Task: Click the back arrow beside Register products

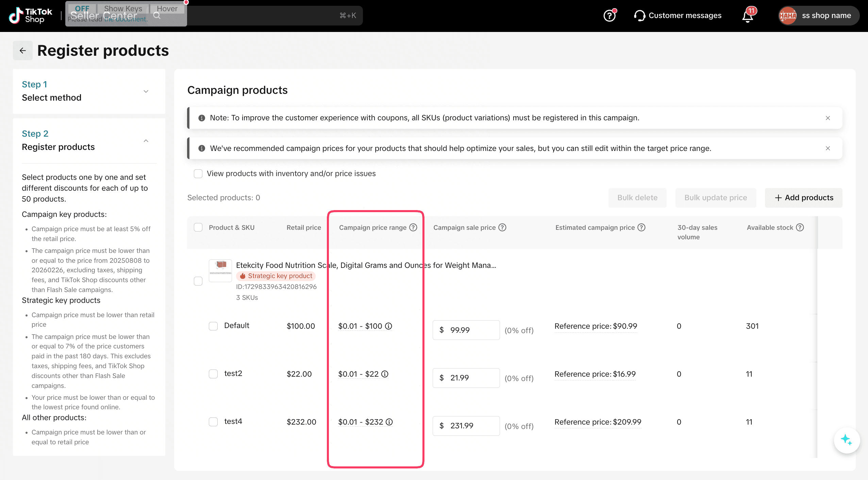Action: (x=22, y=51)
